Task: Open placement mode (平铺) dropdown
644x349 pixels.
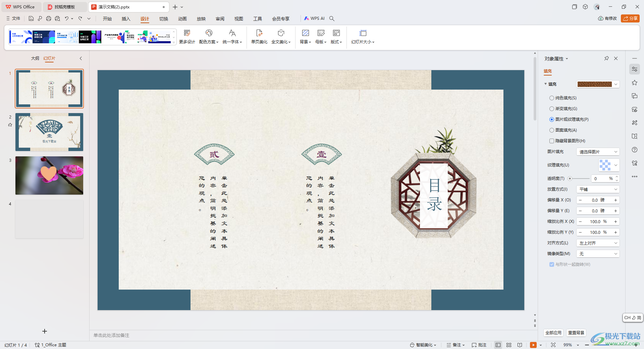Action: pyautogui.click(x=598, y=189)
